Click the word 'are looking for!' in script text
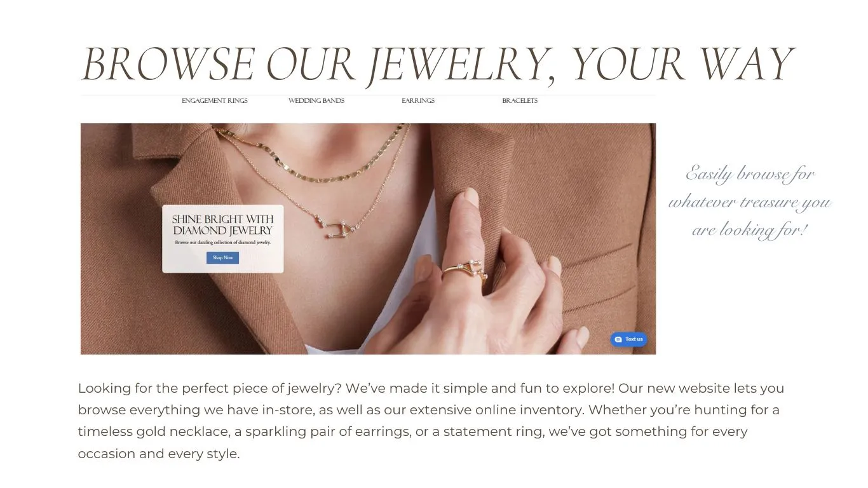The height and width of the screenshot is (488, 868). pyautogui.click(x=750, y=230)
